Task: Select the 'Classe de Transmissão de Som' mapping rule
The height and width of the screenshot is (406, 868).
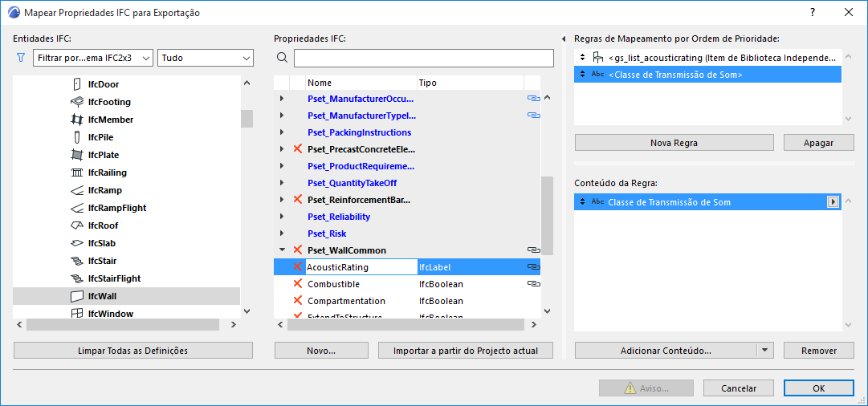Action: point(708,75)
